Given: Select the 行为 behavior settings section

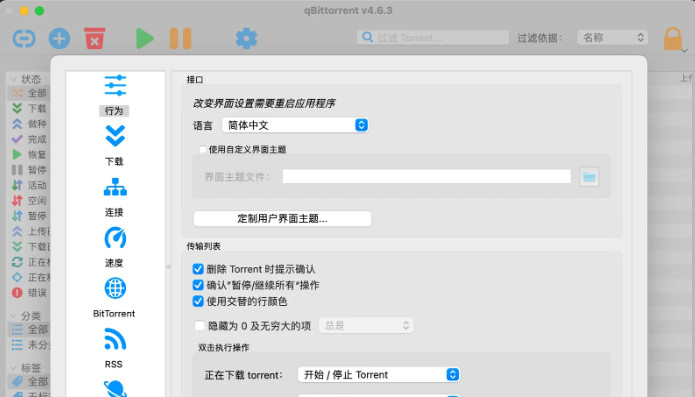Looking at the screenshot, I should click(114, 95).
